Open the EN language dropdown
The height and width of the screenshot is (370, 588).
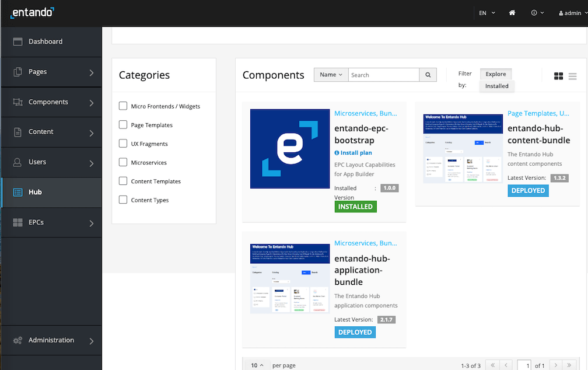(486, 12)
